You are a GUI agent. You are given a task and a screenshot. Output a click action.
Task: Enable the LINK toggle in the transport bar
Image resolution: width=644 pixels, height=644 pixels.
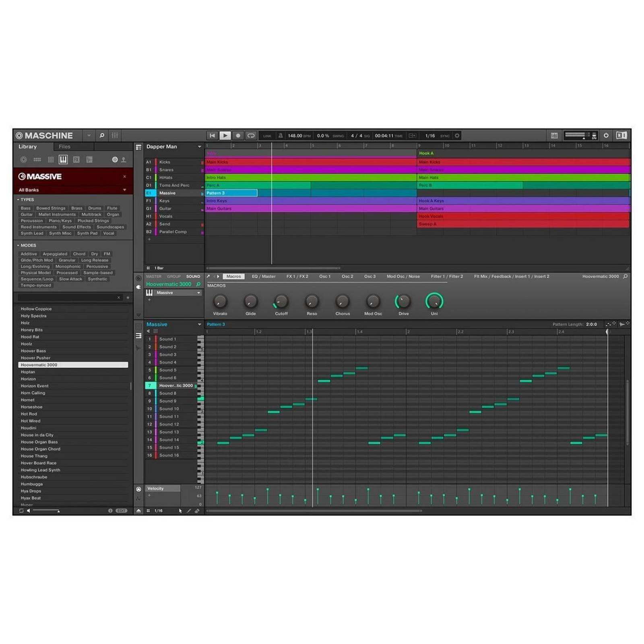266,136
